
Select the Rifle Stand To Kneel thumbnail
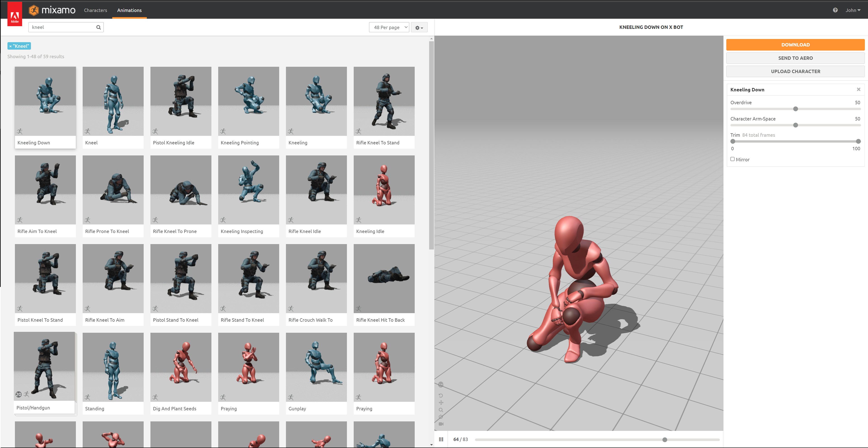[248, 278]
